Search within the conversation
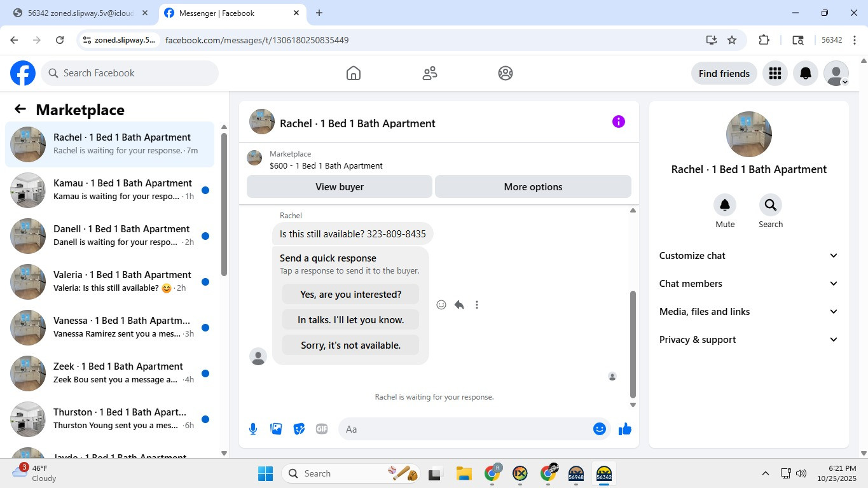Screen dimensions: 868x488 771,205
